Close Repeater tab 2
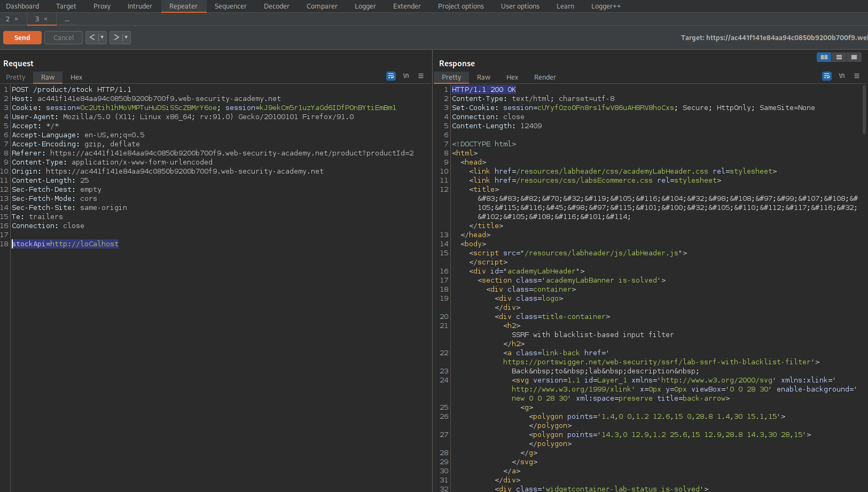868x492 pixels. click(17, 19)
